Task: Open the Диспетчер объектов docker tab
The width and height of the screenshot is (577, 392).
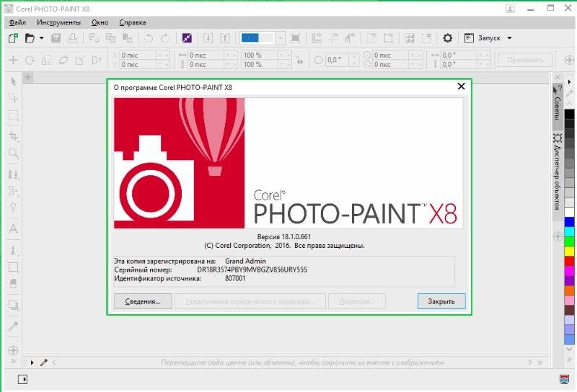Action: (558, 172)
